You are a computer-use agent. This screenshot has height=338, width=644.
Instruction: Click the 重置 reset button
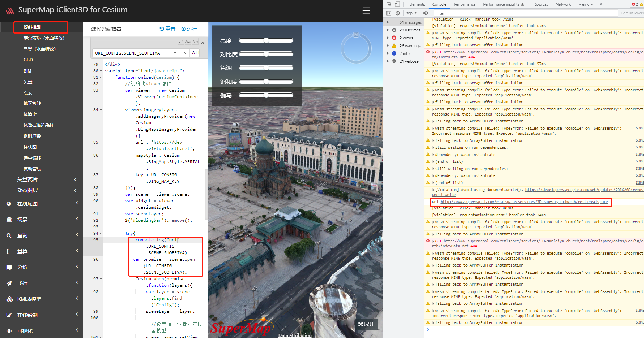[x=167, y=29]
